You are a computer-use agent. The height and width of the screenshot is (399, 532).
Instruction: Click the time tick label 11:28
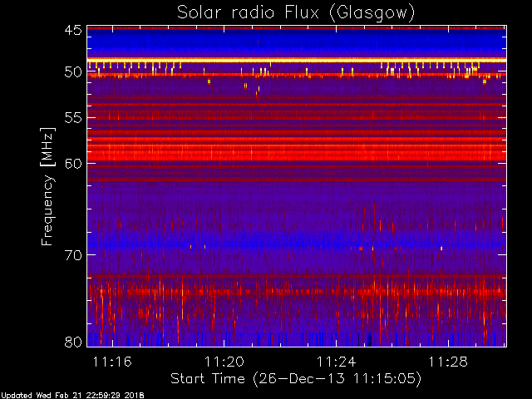pyautogui.click(x=448, y=362)
